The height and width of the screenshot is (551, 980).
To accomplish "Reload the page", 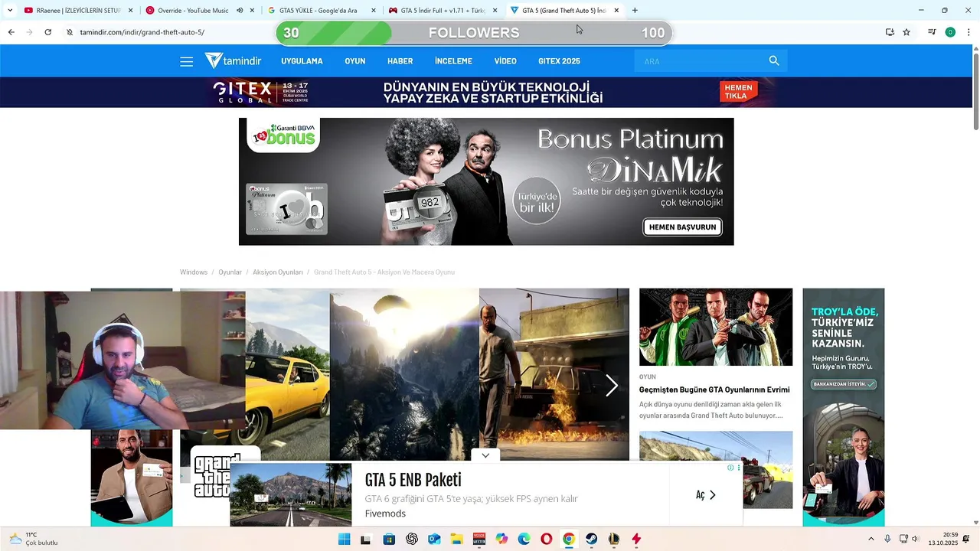I will pos(47,32).
